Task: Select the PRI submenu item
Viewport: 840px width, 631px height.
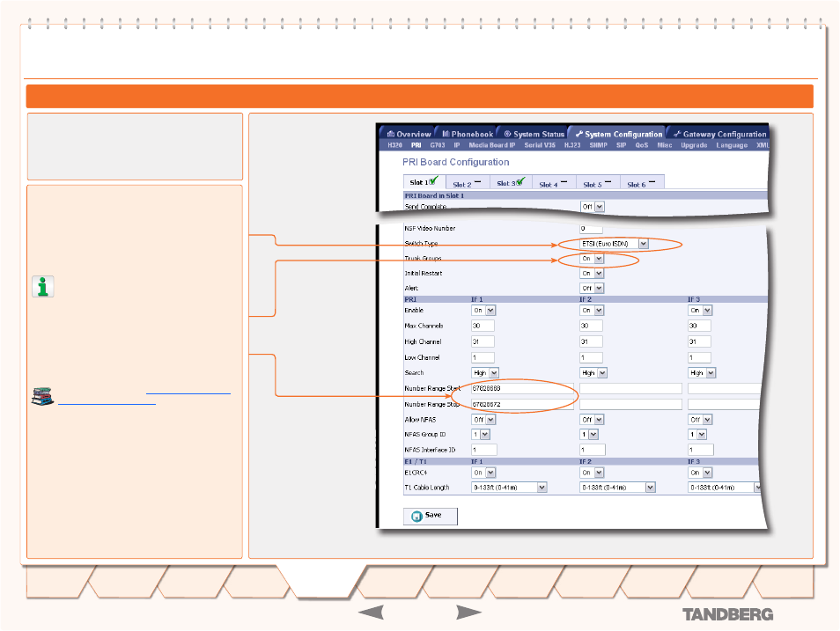Action: pos(416,145)
